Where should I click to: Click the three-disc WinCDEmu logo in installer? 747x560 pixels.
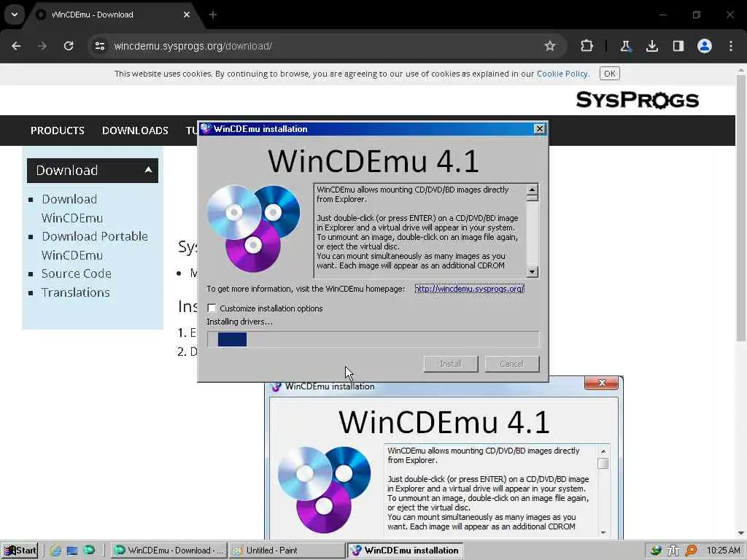pos(253,228)
